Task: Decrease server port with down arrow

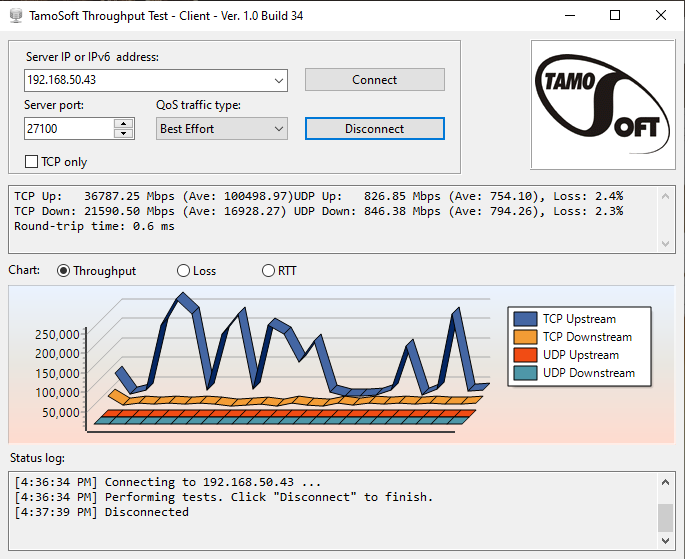Action: coord(124,133)
